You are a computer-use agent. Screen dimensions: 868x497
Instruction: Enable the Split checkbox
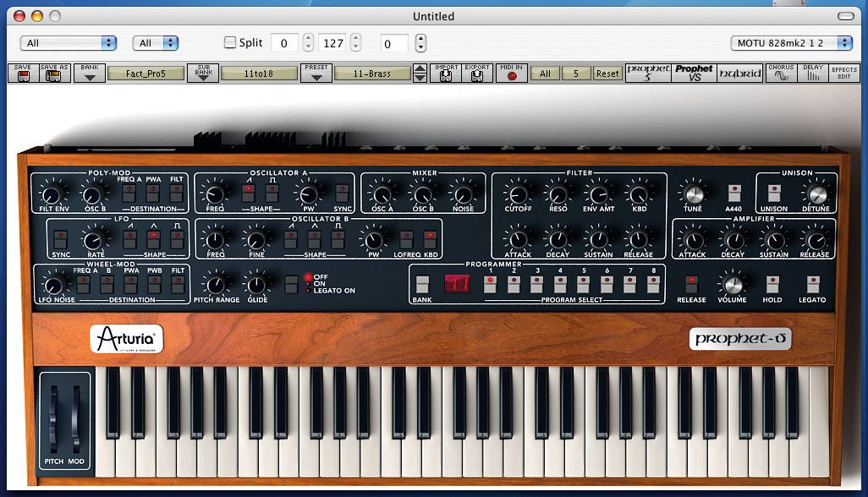click(x=230, y=42)
